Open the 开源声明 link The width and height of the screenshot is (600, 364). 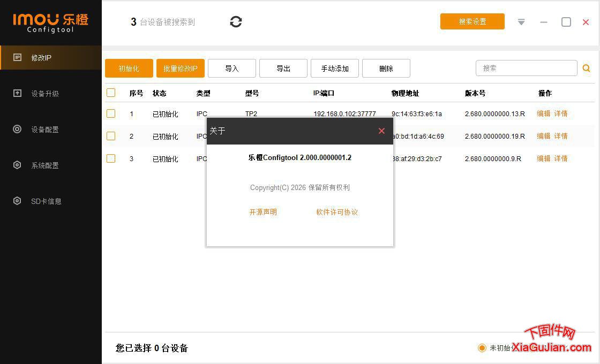[x=263, y=212]
